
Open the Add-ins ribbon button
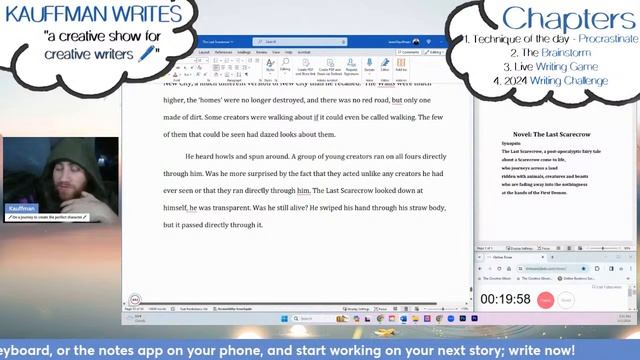(x=401, y=65)
